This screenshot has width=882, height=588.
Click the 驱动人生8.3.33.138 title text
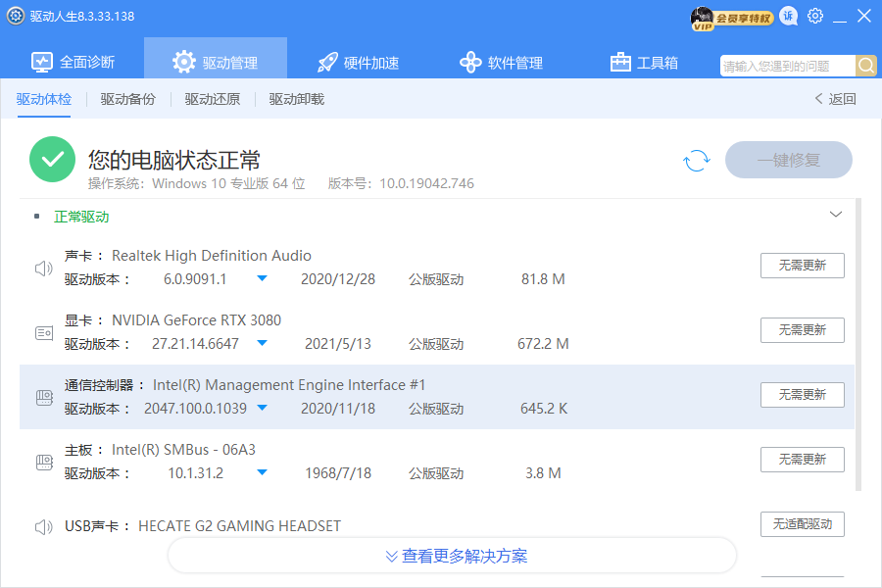tap(82, 17)
